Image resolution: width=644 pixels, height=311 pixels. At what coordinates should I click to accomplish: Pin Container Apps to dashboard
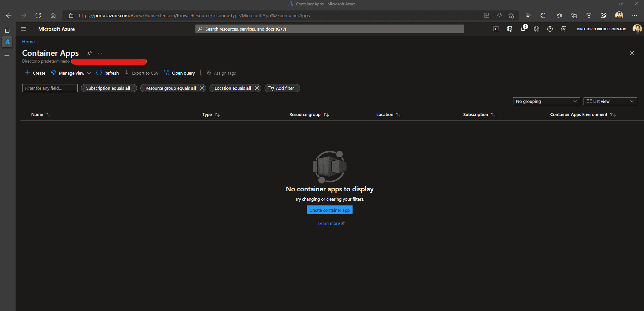coord(89,53)
